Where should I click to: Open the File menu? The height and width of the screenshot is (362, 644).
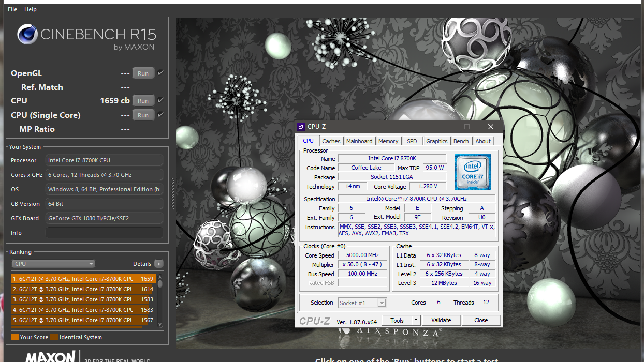(x=12, y=9)
